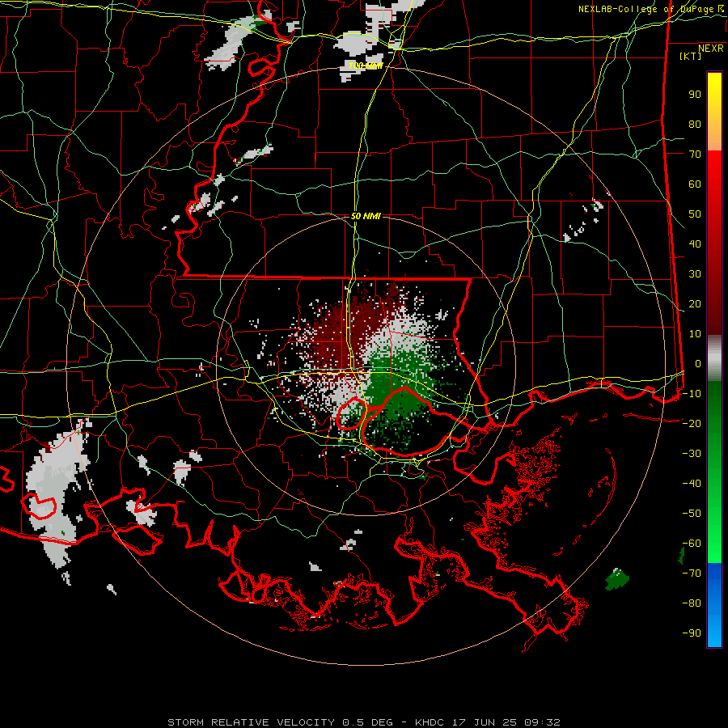
Task: Click the Storm Relative Velocity footer caption
Action: (363, 722)
